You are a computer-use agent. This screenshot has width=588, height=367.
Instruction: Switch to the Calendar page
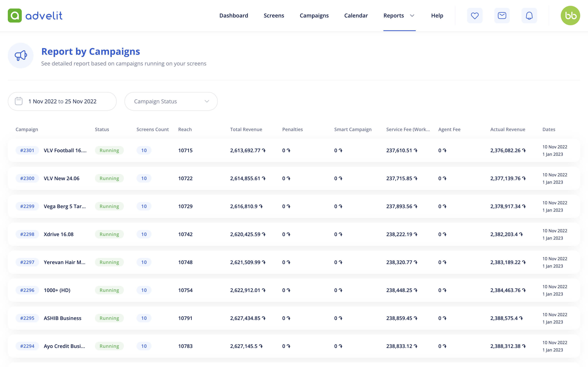(x=356, y=16)
